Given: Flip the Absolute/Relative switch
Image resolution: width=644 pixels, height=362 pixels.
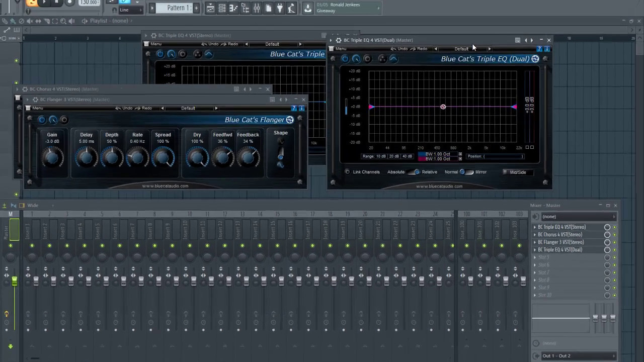Looking at the screenshot, I should (x=414, y=172).
